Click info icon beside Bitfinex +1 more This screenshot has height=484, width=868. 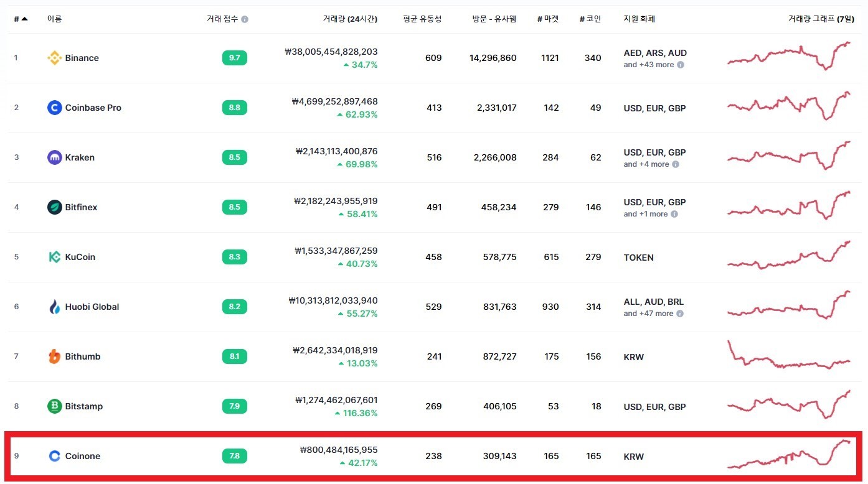tap(674, 214)
